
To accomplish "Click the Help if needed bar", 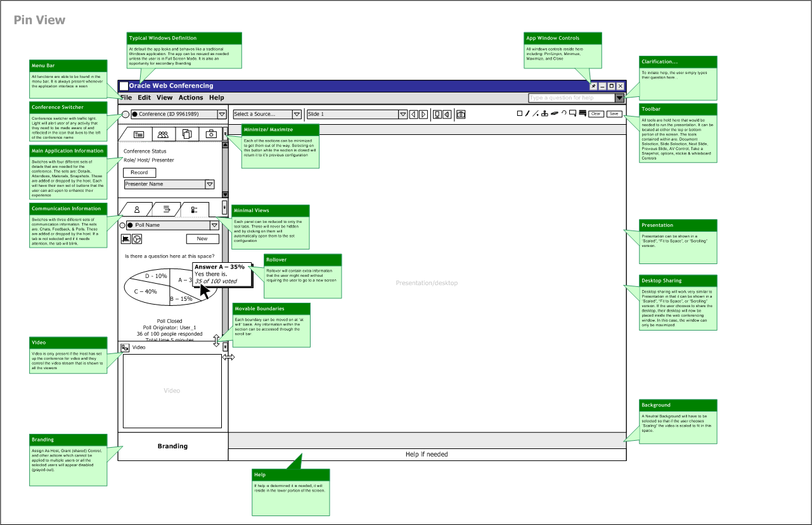I will (427, 455).
